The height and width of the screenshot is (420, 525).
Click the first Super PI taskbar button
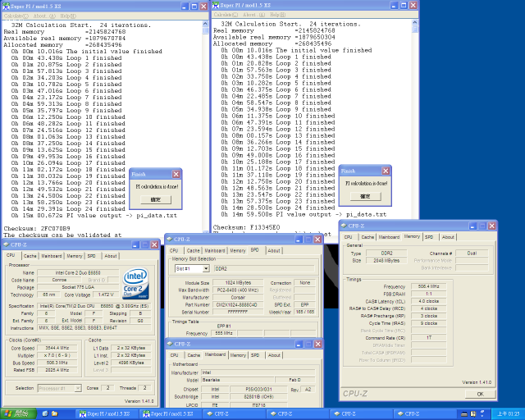(107, 414)
